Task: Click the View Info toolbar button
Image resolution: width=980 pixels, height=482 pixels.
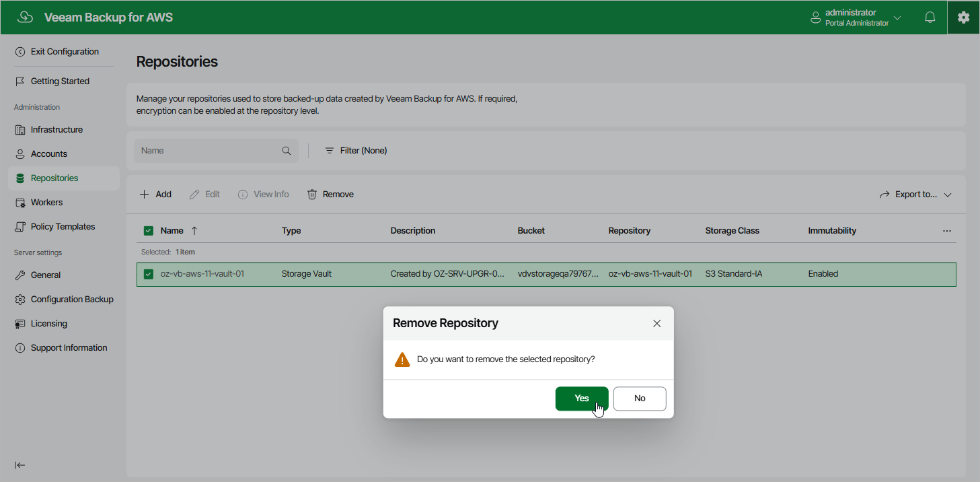Action: [264, 195]
